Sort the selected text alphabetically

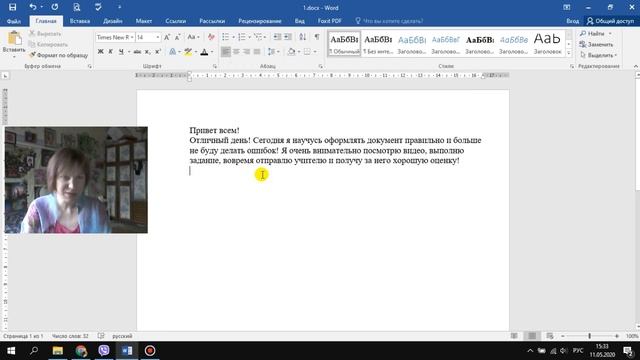point(302,37)
